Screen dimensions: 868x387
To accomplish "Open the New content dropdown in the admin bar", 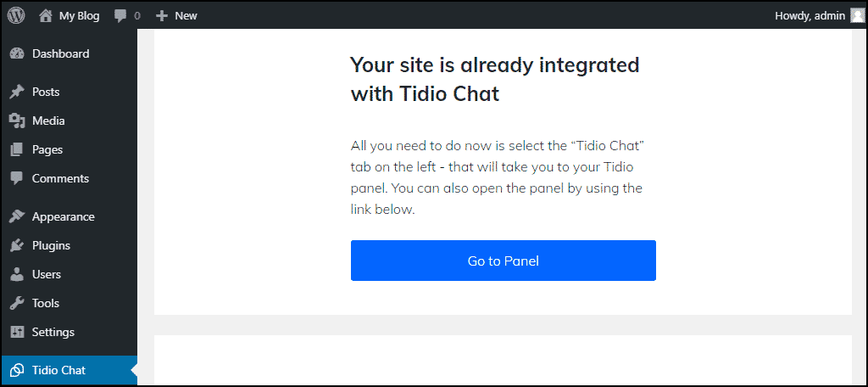I will pos(176,16).
